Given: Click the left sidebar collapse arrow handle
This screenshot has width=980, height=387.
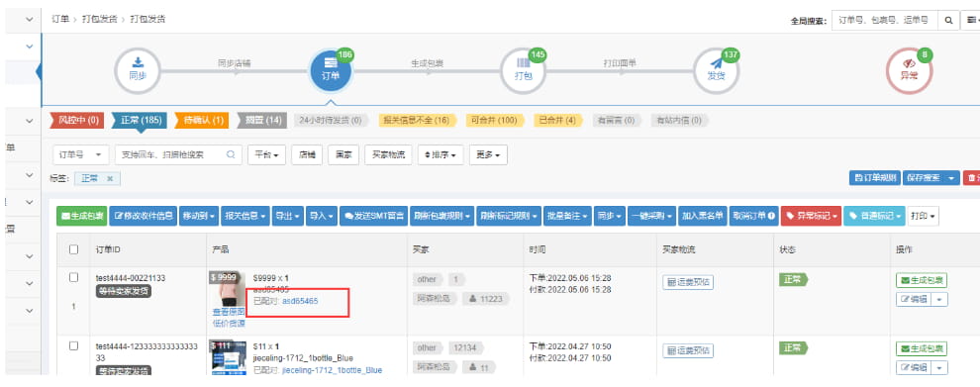Looking at the screenshot, I should (39, 72).
